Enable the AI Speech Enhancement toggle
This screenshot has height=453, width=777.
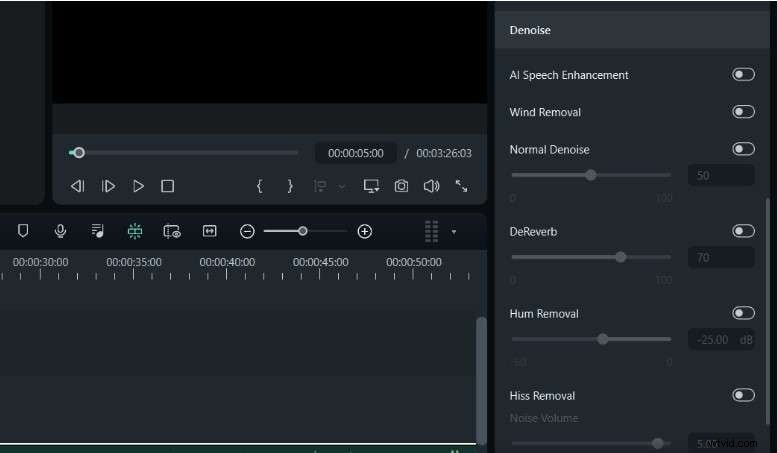743,75
